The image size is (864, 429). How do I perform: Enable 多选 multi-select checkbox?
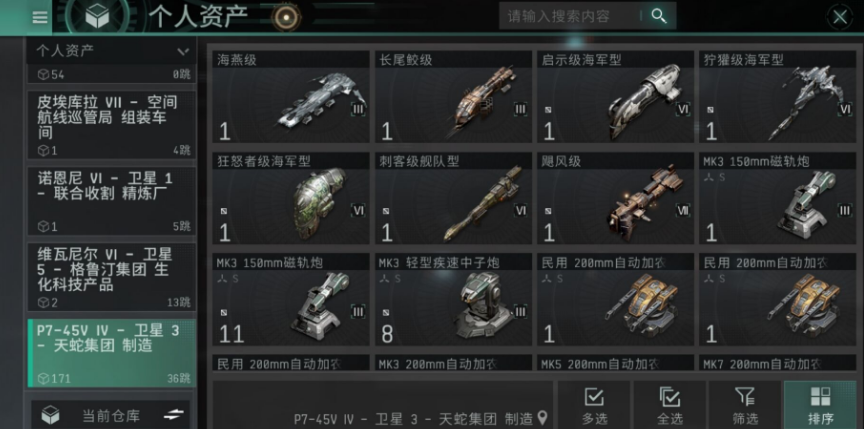[594, 405]
